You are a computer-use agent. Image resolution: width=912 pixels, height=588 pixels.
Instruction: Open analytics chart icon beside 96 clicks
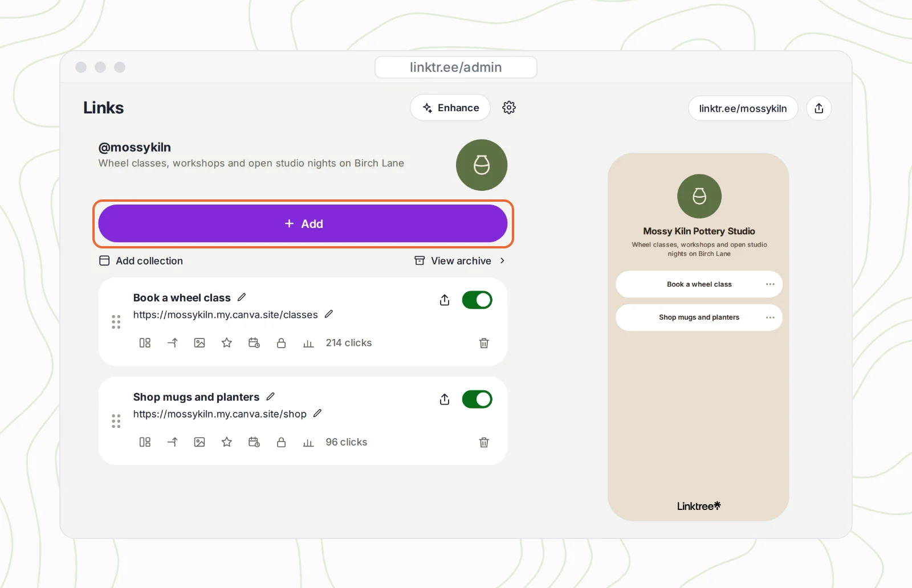(x=308, y=443)
